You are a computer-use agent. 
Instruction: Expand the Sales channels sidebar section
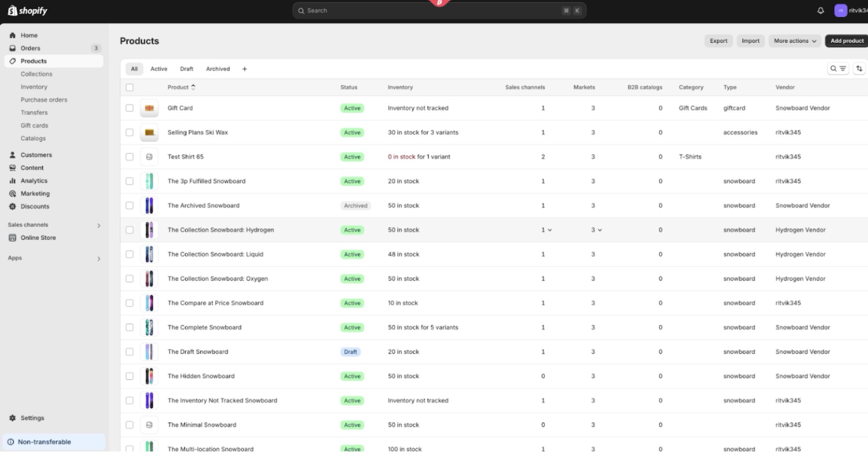pos(99,226)
